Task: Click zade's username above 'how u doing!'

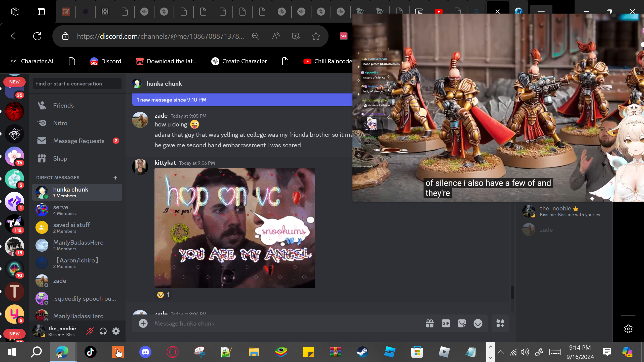Action: tap(161, 116)
